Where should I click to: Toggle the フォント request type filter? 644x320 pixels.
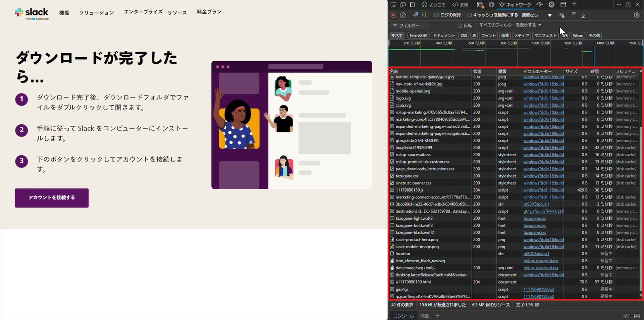[x=488, y=36]
